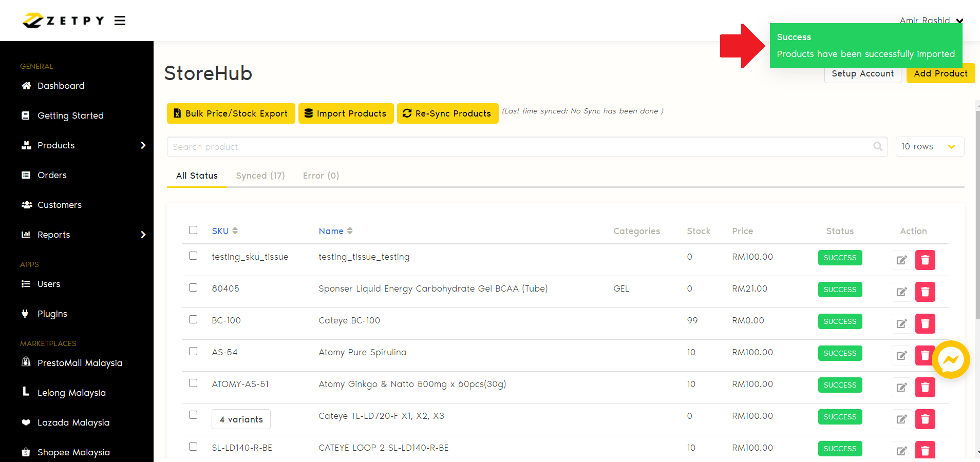This screenshot has width=980, height=462.
Task: Click the search magnifier icon
Action: (878, 147)
